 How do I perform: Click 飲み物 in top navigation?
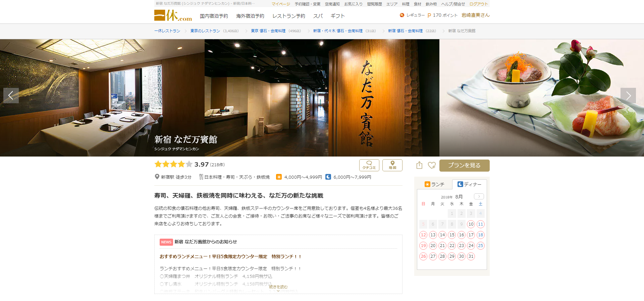tap(431, 4)
